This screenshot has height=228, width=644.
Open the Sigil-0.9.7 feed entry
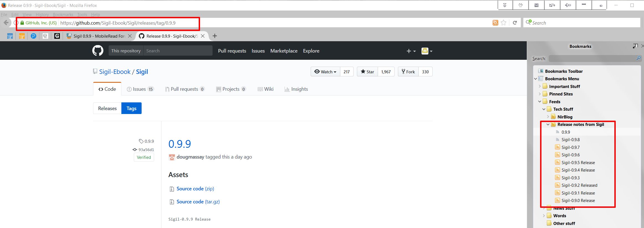pos(571,147)
